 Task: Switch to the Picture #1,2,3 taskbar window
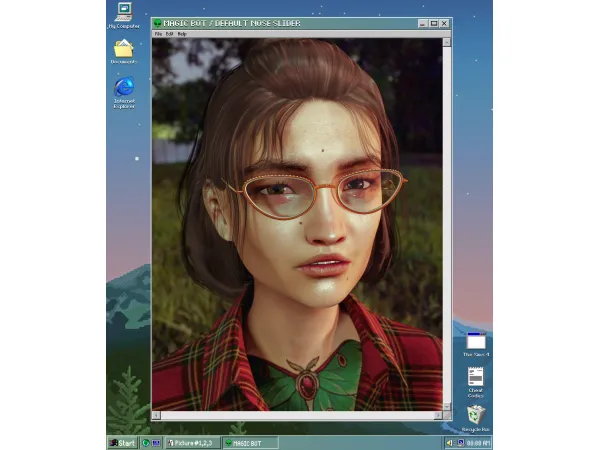[x=193, y=443]
